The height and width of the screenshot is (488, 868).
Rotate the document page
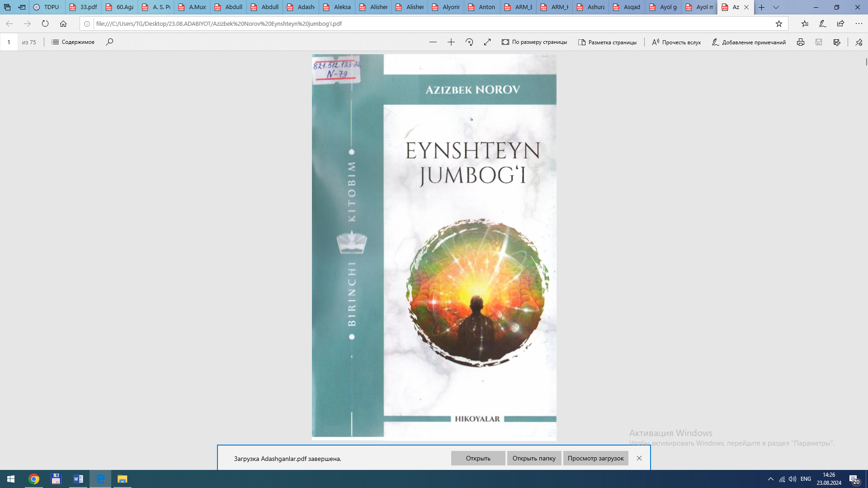click(x=469, y=42)
